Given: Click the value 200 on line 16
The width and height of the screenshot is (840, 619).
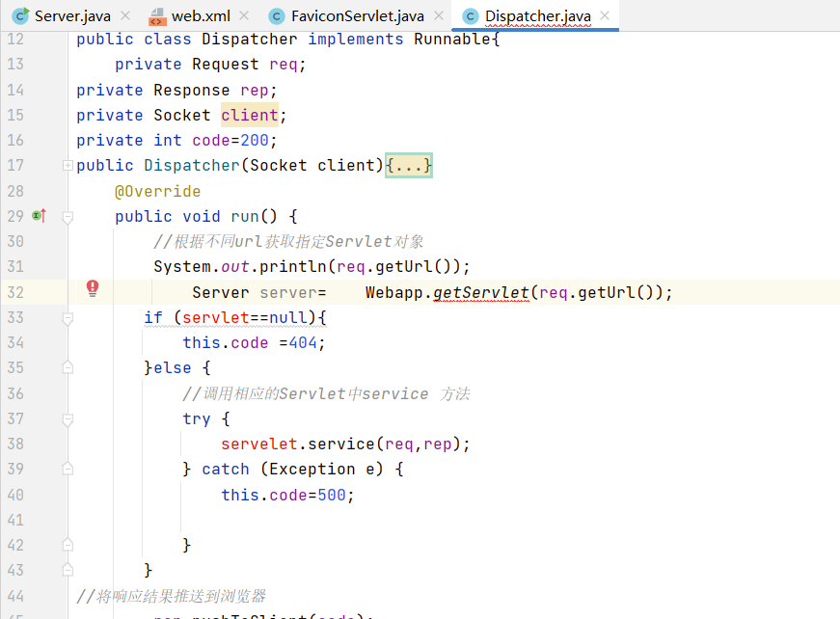Looking at the screenshot, I should click(x=255, y=141).
